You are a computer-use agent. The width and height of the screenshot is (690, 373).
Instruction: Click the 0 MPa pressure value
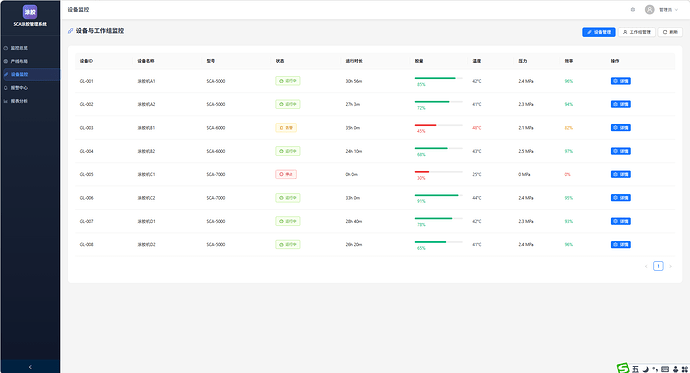(x=524, y=175)
